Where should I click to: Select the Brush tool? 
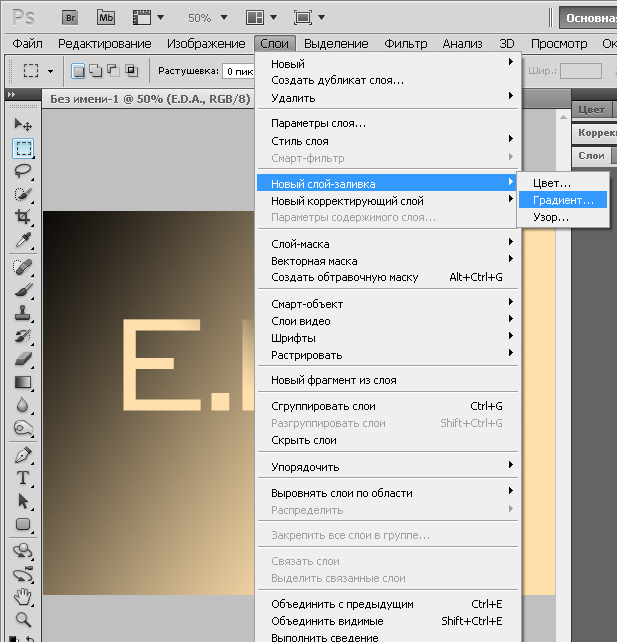23,290
